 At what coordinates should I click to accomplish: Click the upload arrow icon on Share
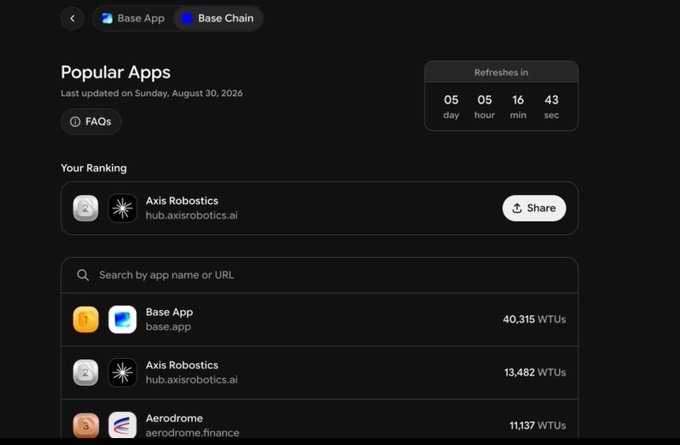[517, 208]
